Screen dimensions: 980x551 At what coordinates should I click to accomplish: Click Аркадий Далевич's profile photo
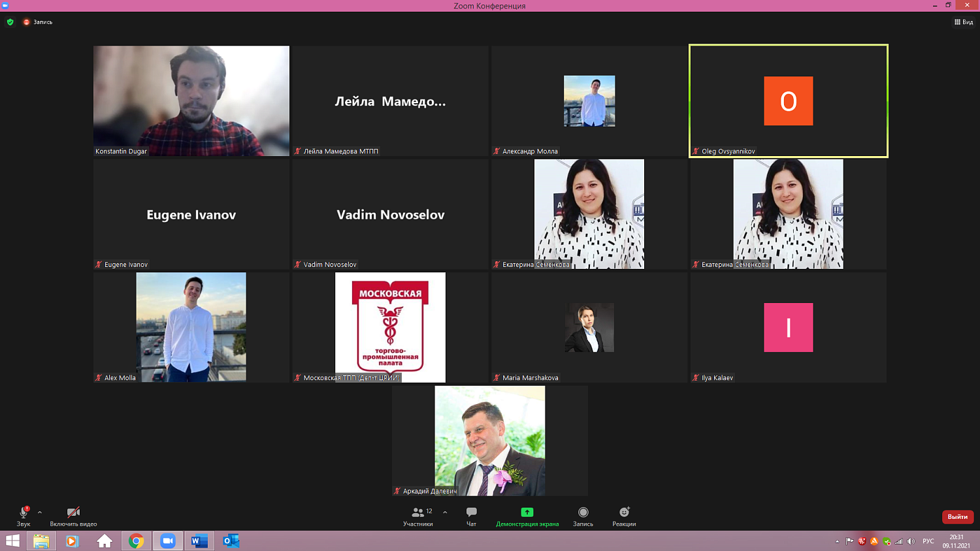point(490,441)
